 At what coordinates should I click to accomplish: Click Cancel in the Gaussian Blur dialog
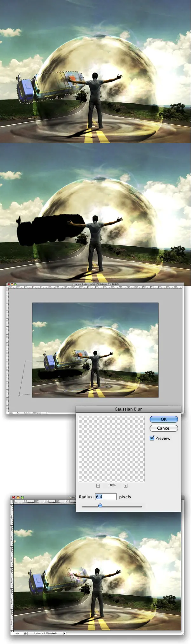tap(164, 428)
